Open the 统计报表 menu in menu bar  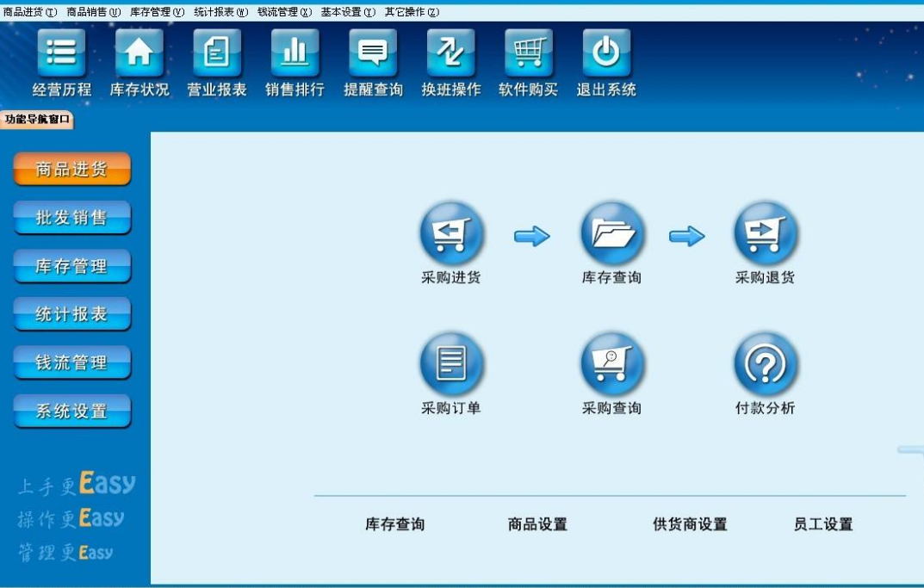[220, 12]
